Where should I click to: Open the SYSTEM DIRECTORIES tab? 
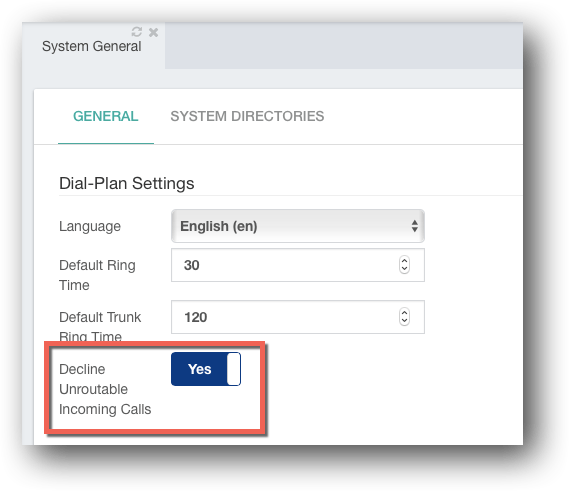pyautogui.click(x=247, y=116)
